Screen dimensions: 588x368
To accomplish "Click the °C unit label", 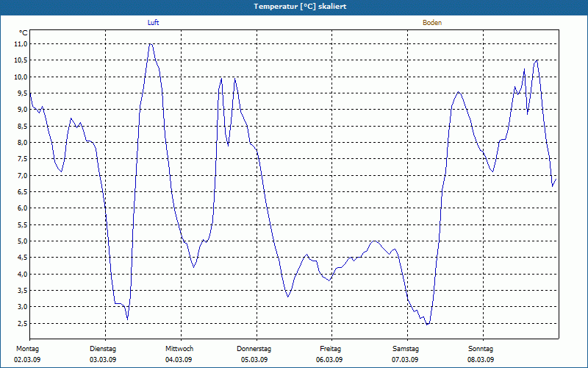I will pos(24,33).
